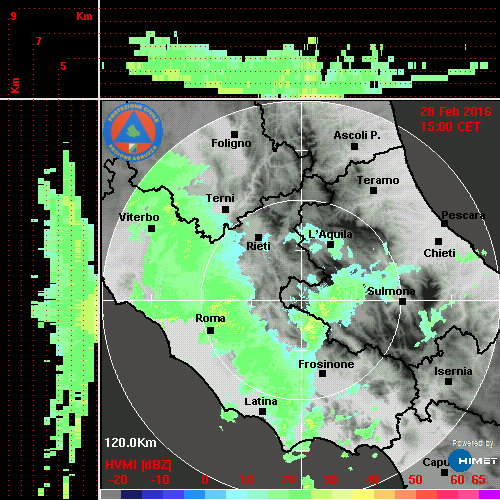This screenshot has width=500, height=500.
Task: Click the Teramo city marker square
Action: [373, 191]
